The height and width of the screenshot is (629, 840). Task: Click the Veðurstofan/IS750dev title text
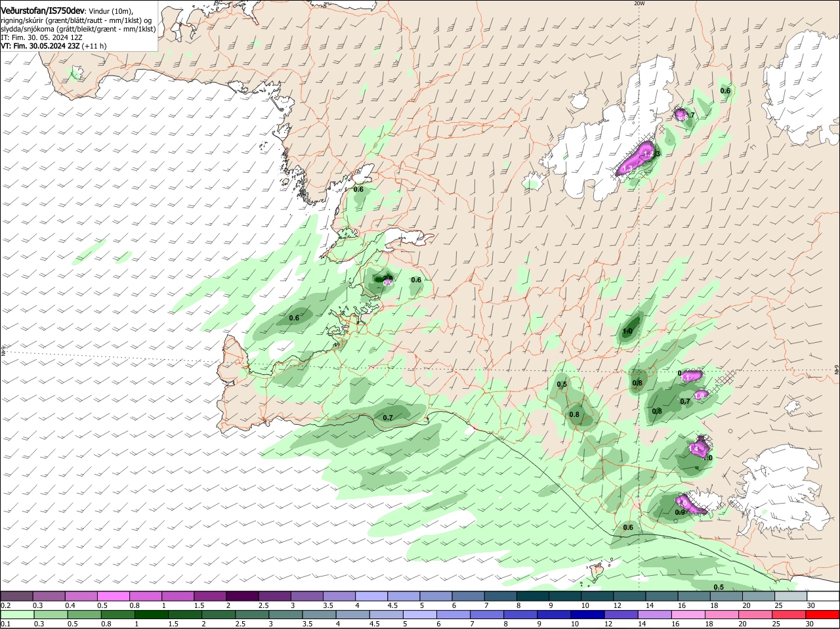tap(43, 11)
